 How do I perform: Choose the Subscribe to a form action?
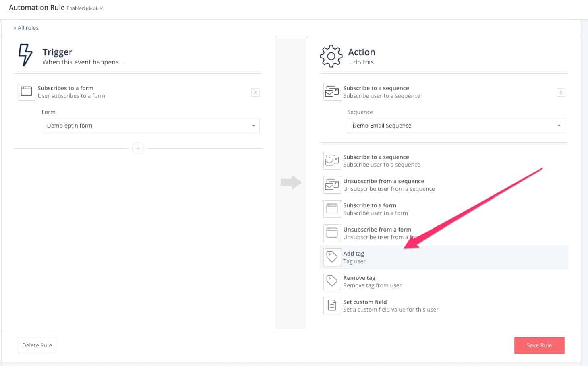369,209
